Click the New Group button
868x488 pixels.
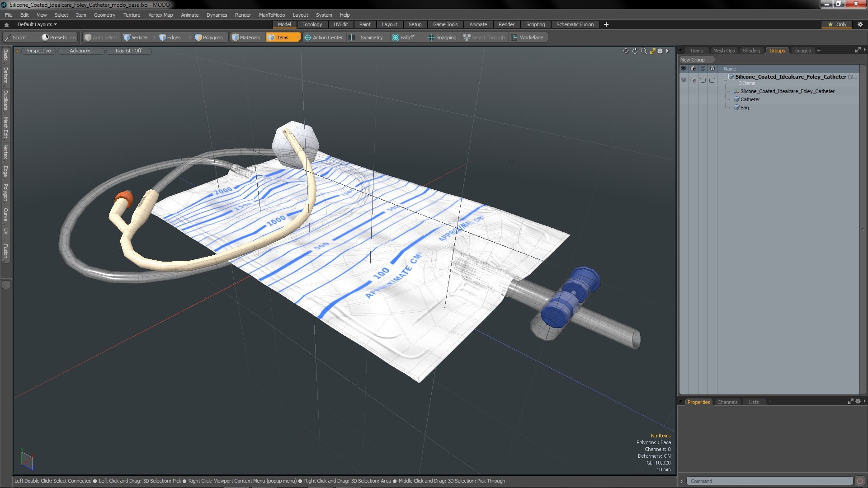pos(693,60)
